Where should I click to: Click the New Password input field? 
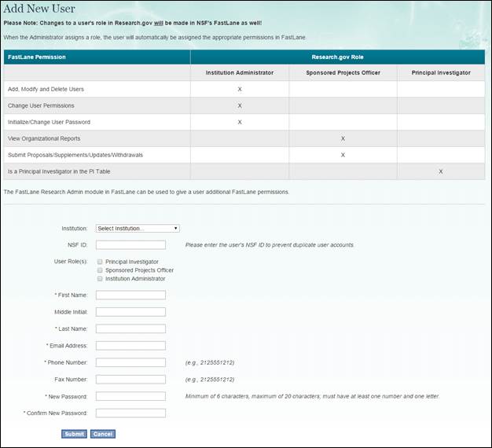(x=130, y=396)
